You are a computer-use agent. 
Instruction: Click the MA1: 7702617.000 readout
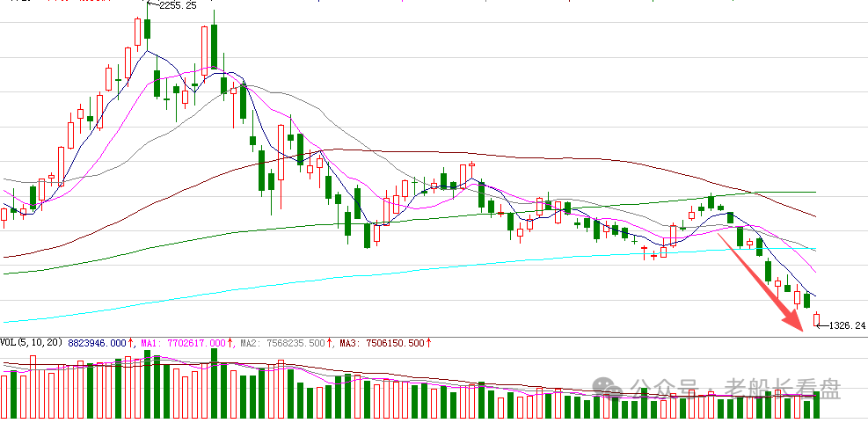pyautogui.click(x=183, y=343)
